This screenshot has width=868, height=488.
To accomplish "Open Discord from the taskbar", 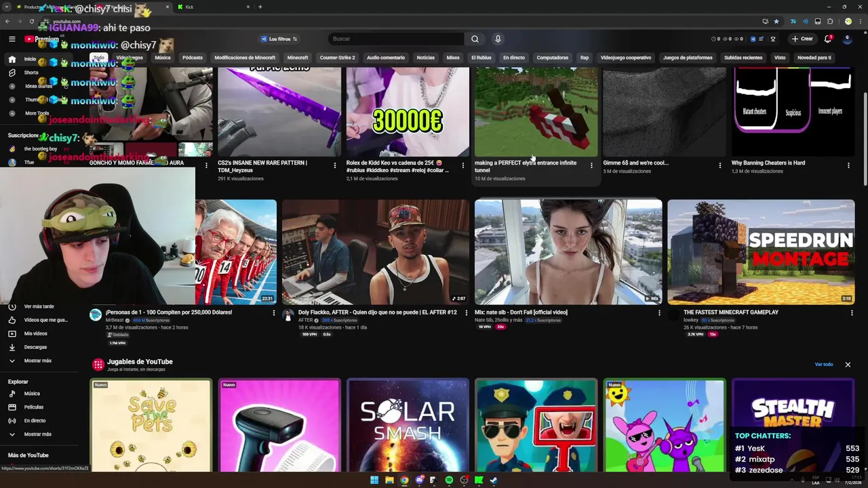I will coord(420,481).
